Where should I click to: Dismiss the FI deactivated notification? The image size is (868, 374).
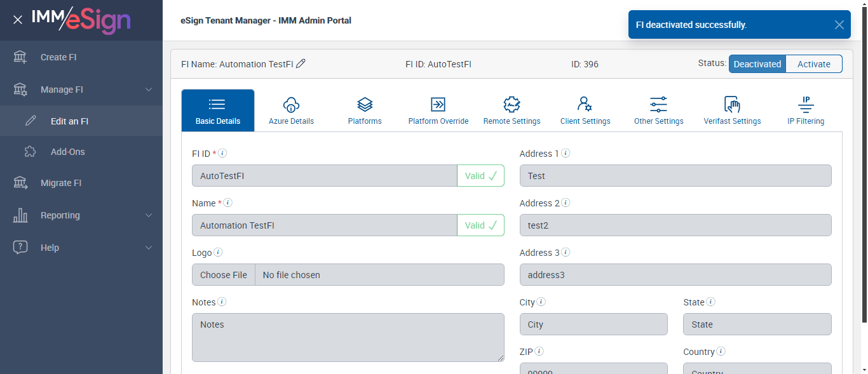(x=839, y=25)
